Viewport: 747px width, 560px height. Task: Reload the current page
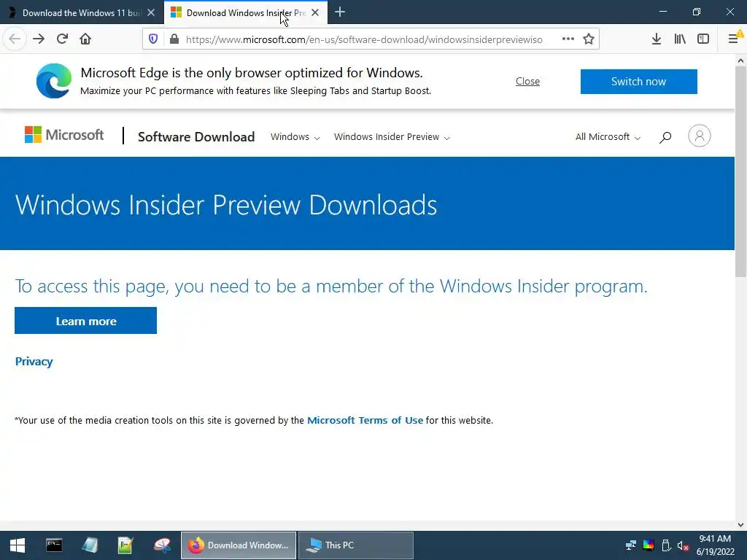pos(62,39)
